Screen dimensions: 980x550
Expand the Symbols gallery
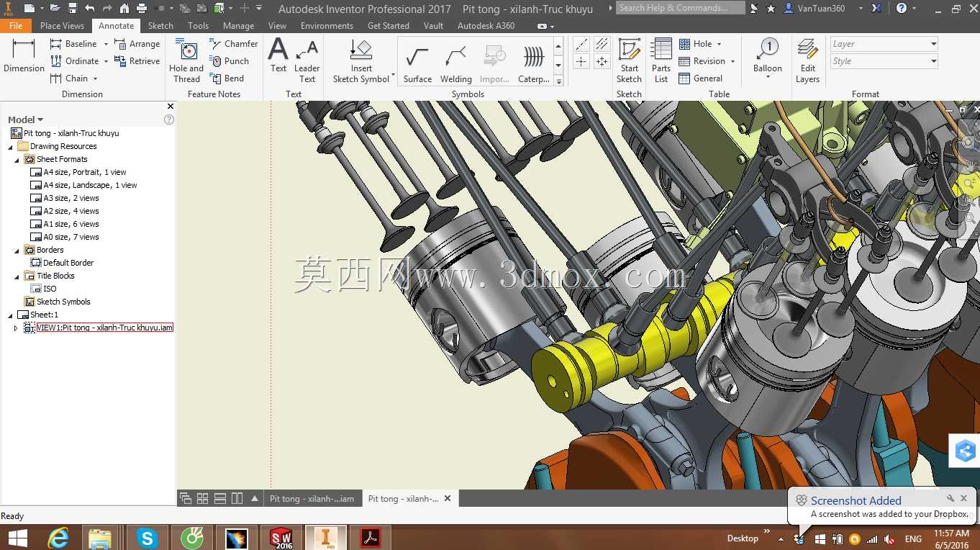coord(558,81)
